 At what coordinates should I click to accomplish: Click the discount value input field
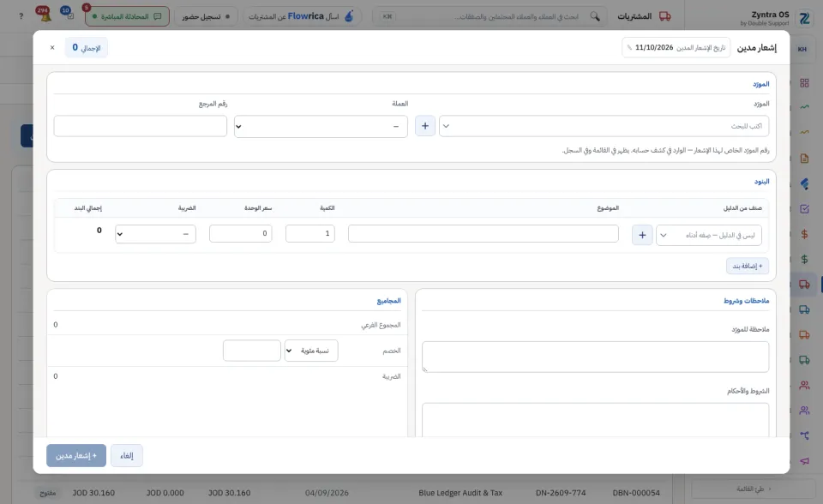pyautogui.click(x=252, y=351)
